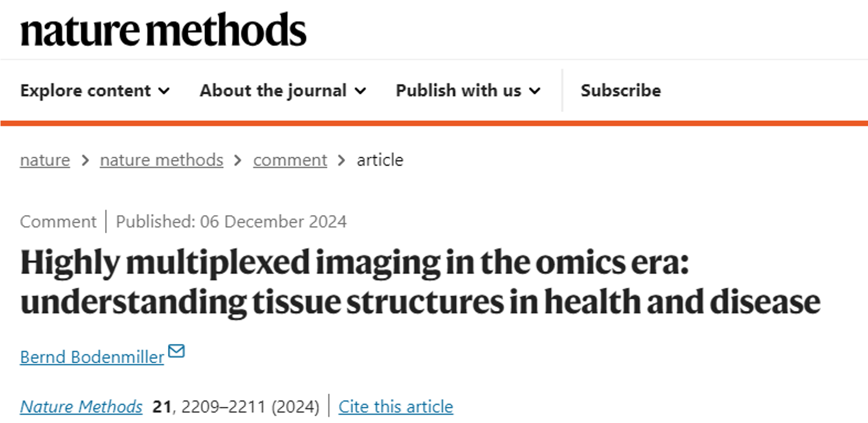Click the nature methods logo
This screenshot has height=423, width=868.
click(x=163, y=30)
